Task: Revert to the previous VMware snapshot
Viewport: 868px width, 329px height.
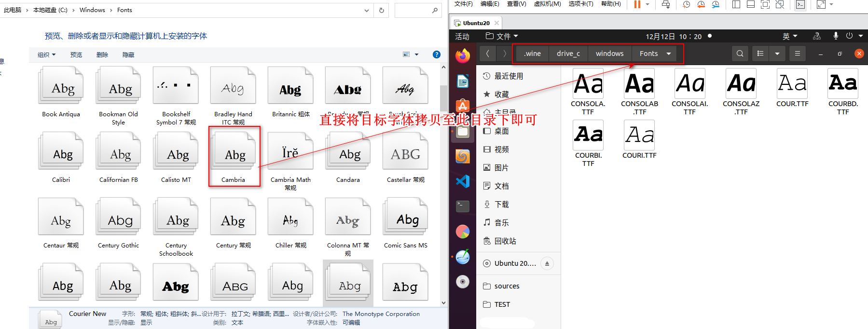Action: click(x=701, y=4)
